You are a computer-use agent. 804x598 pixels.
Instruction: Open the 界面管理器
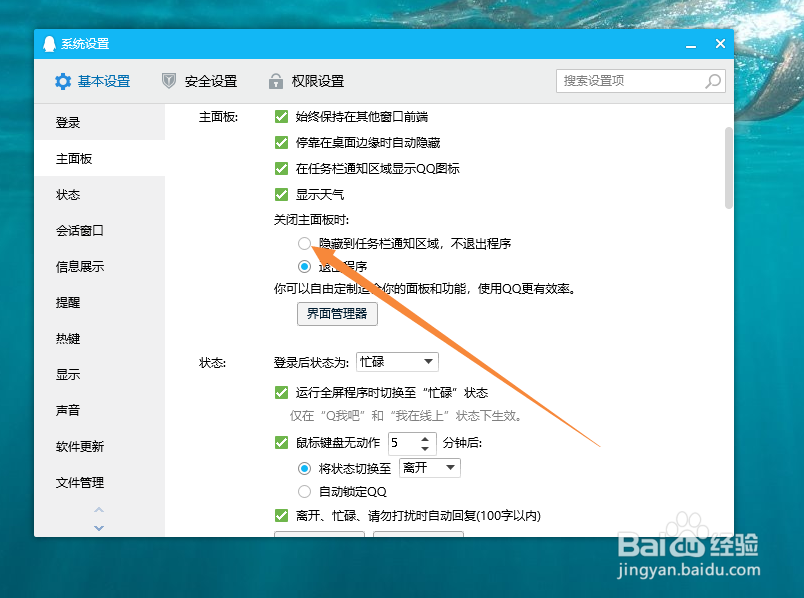click(337, 313)
